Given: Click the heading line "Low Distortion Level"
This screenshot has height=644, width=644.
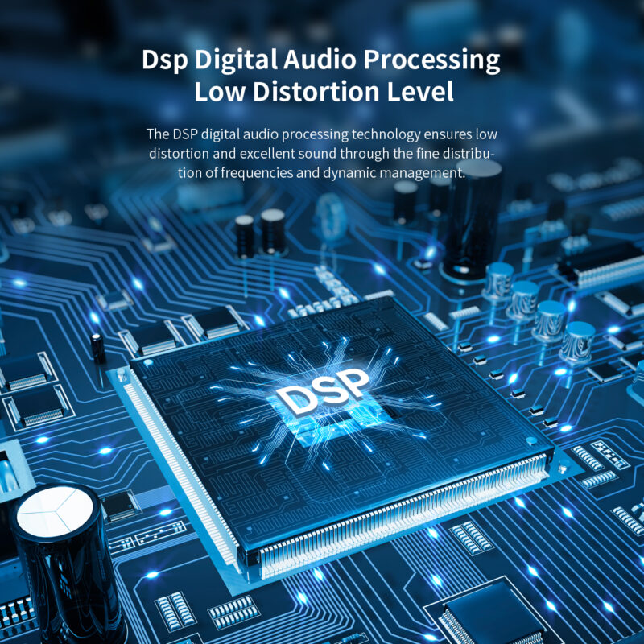Looking at the screenshot, I should tap(324, 91).
